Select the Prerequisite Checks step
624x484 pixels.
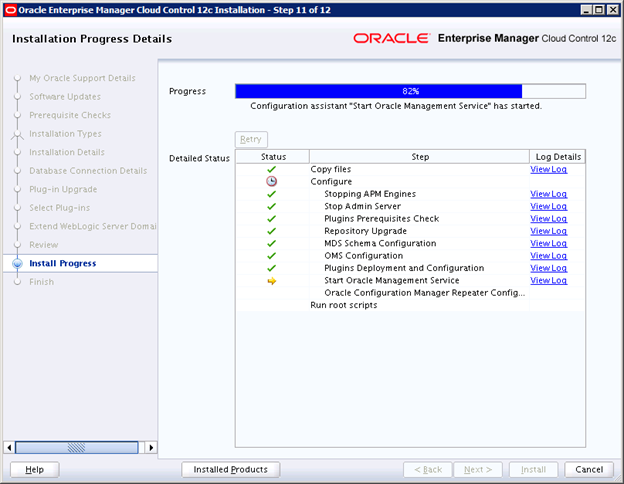[x=70, y=115]
